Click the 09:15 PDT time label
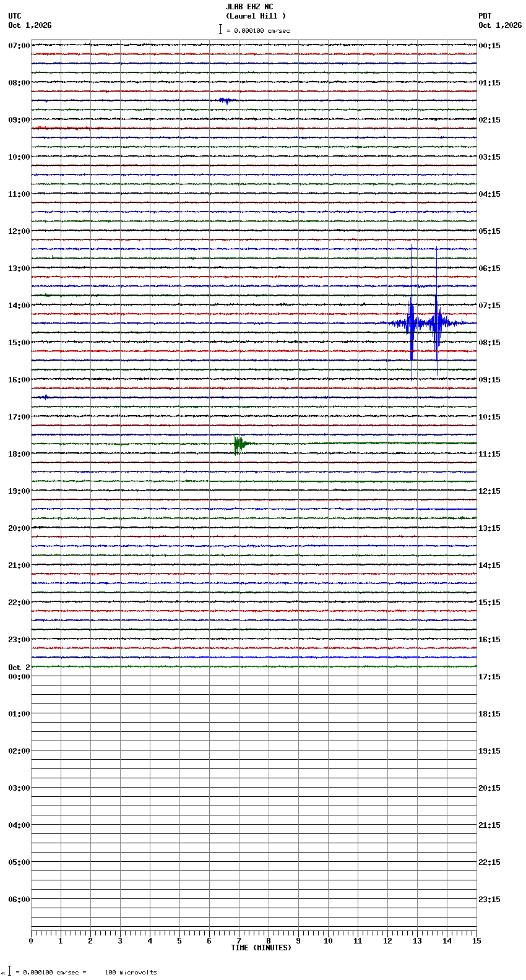Screen dimensions: 526x980 tap(489, 380)
